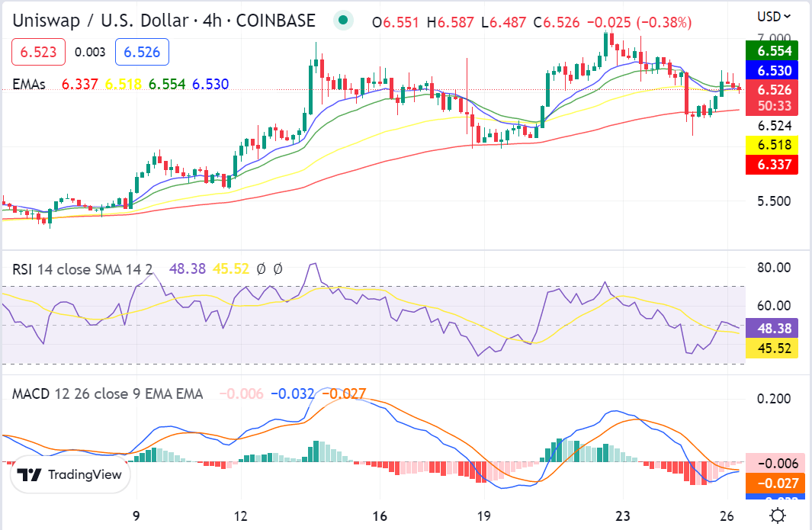Click the price change −0.025 (−0.38%)

[639, 22]
